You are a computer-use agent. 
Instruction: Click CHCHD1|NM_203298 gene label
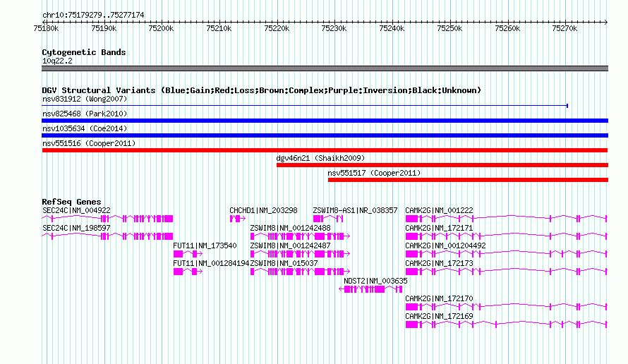click(x=263, y=210)
